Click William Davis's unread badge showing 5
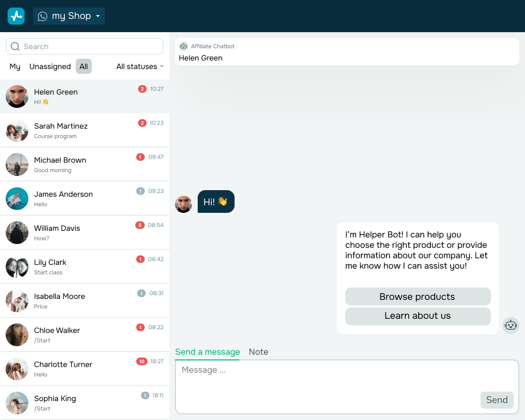The image size is (525, 420). 140,225
